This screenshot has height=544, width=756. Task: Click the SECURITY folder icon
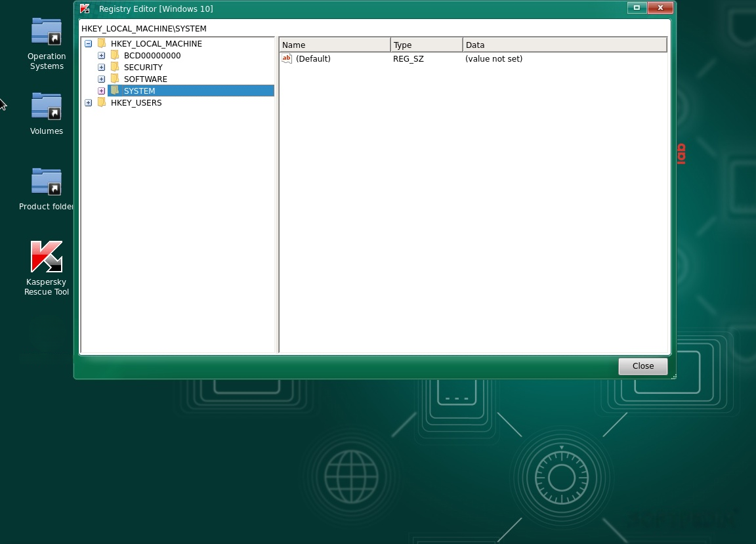click(115, 67)
